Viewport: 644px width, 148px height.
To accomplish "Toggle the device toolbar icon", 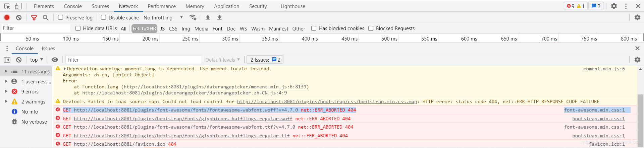I will tap(18, 6).
